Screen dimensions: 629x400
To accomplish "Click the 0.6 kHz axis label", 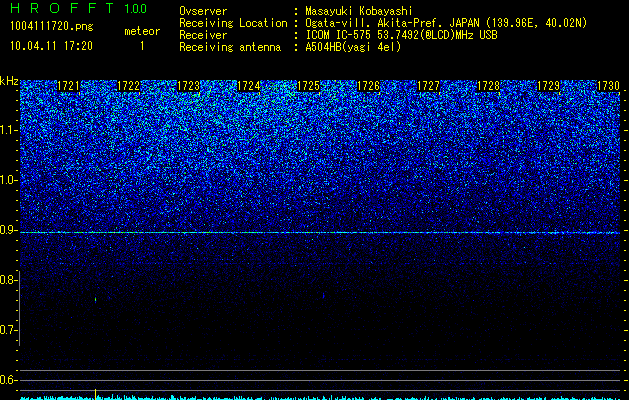I will tap(8, 380).
